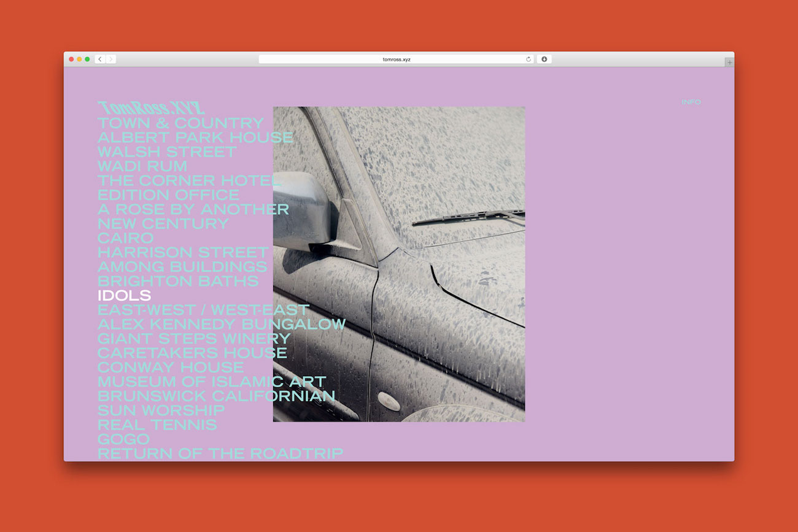Open the Wadi Rum project
This screenshot has height=532, width=798.
click(x=142, y=166)
